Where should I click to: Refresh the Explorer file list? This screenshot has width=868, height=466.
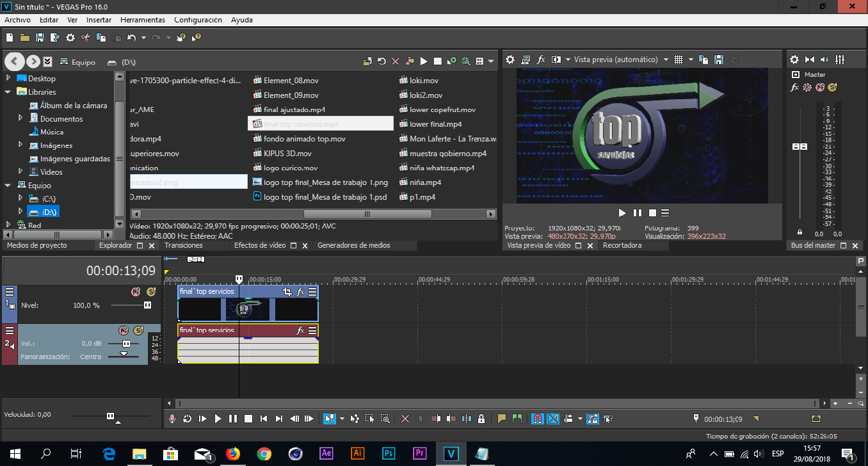click(x=382, y=61)
